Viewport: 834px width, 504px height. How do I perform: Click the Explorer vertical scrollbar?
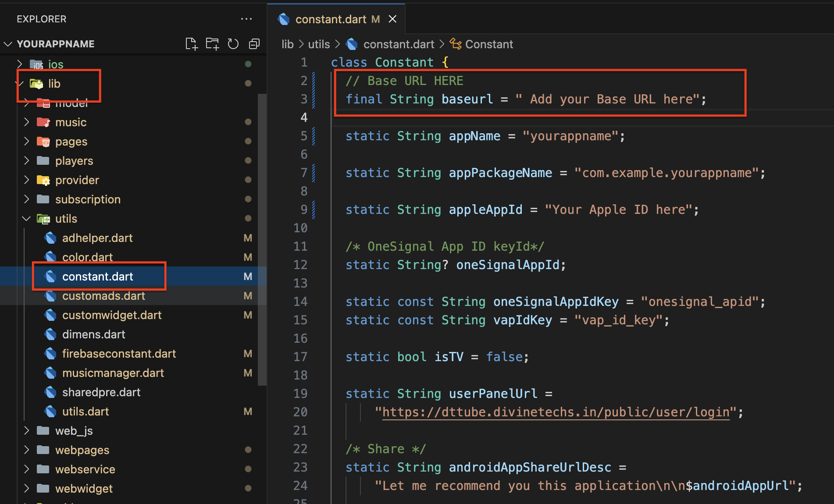point(262,239)
